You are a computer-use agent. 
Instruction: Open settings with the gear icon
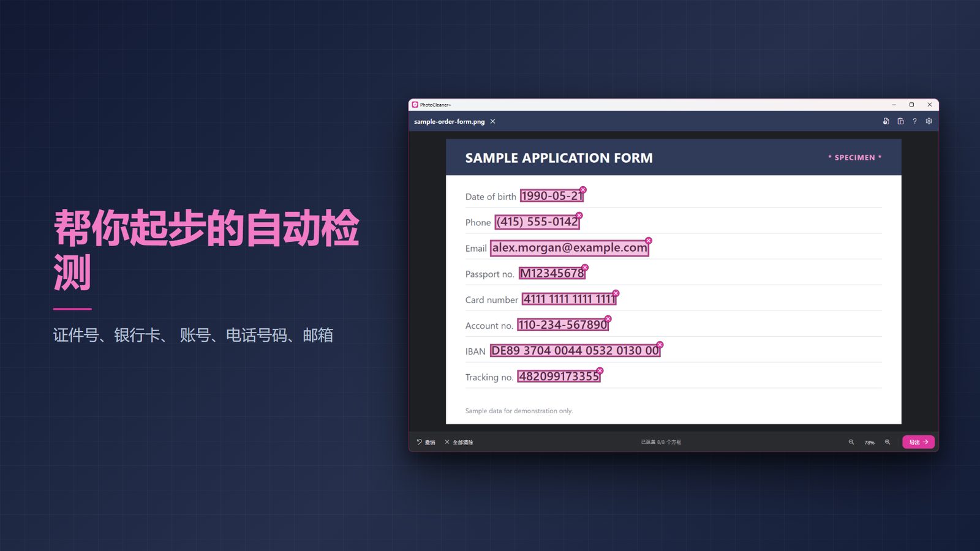(929, 121)
